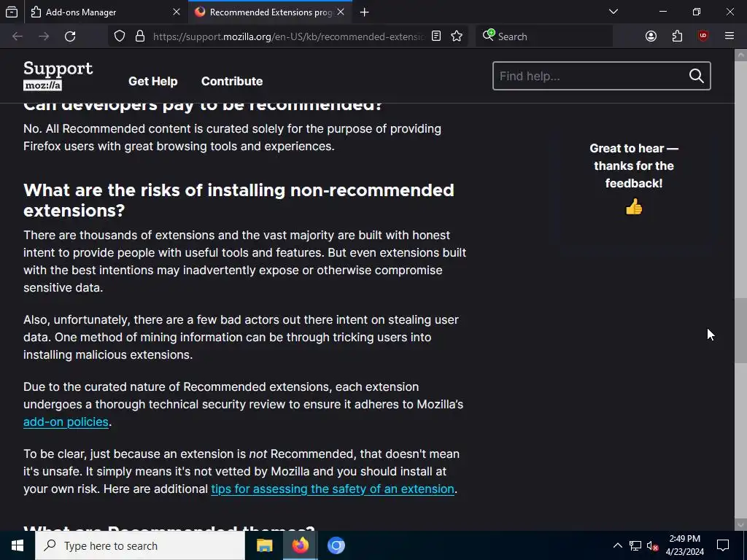Go to Mozilla Support home logo
The image size is (747, 560).
(58, 76)
